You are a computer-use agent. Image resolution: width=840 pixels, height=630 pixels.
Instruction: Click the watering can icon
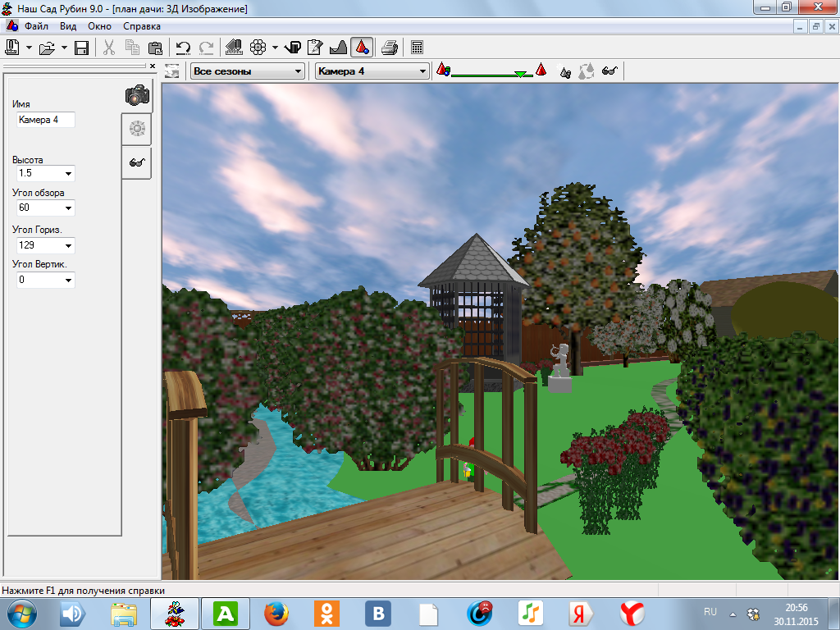coord(293,48)
